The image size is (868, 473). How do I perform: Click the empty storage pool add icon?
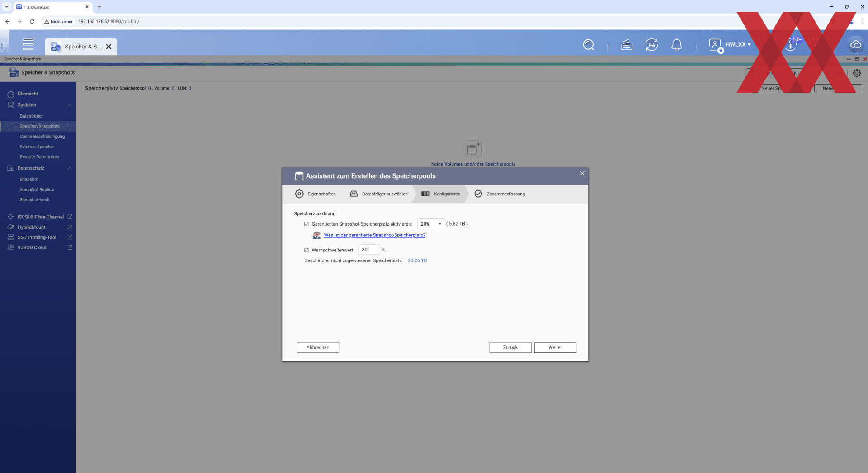[x=473, y=149]
